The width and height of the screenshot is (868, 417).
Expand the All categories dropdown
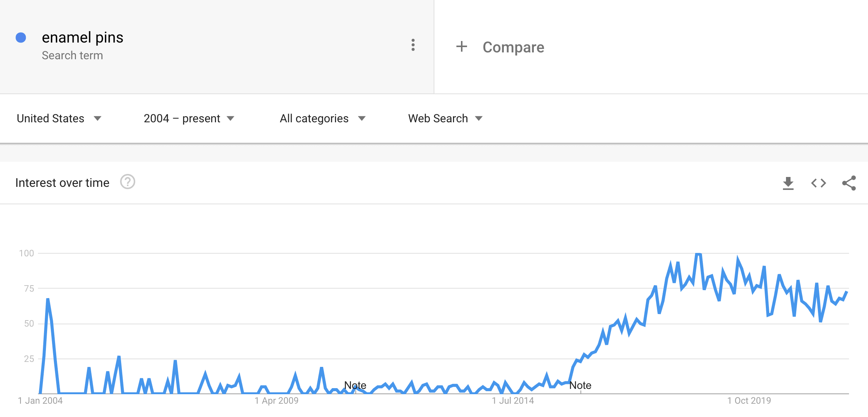pos(323,118)
